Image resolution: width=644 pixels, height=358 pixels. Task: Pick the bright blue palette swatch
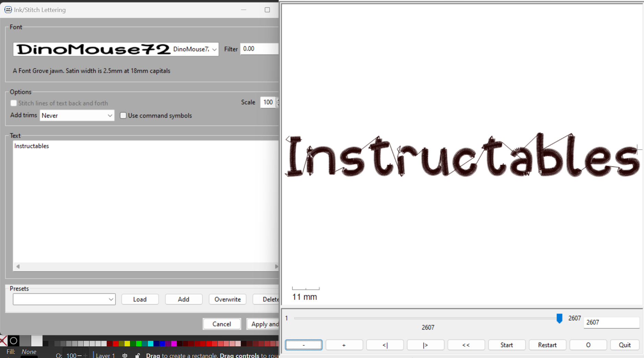162,344
